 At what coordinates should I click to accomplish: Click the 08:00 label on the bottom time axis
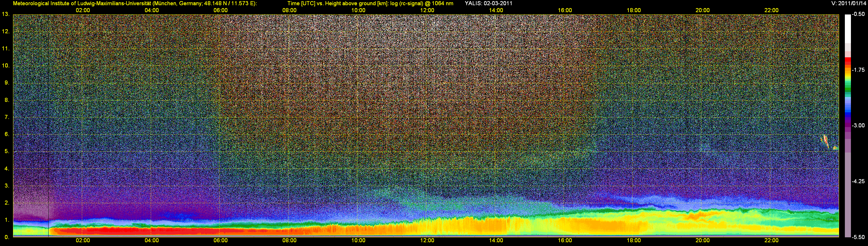click(x=289, y=241)
